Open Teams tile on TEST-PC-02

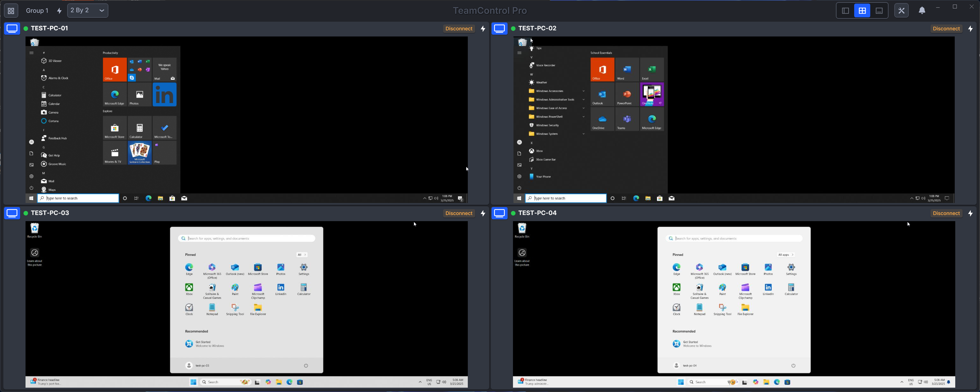tap(627, 119)
